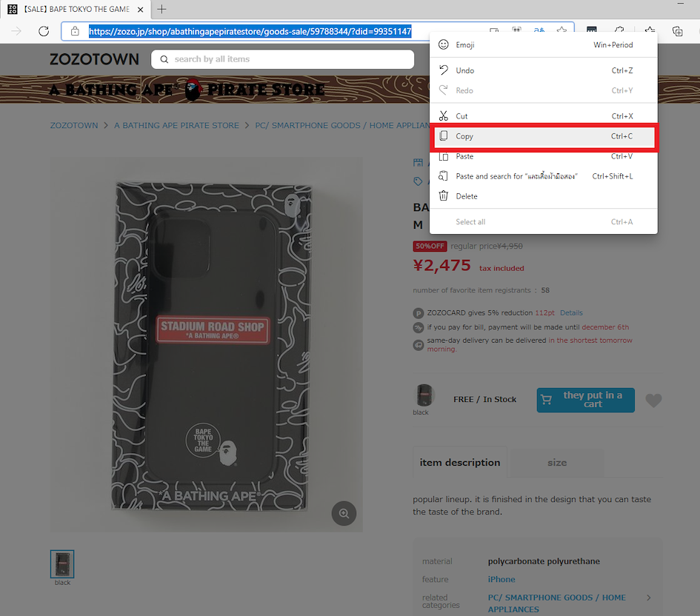Expand the related categories chevron arrow
This screenshot has height=616, width=700.
(649, 597)
